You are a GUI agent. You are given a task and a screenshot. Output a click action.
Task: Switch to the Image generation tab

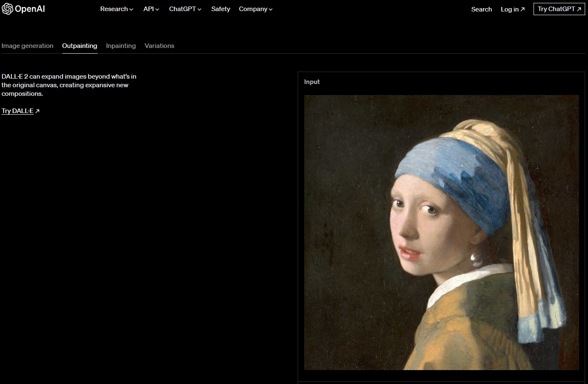[27, 46]
